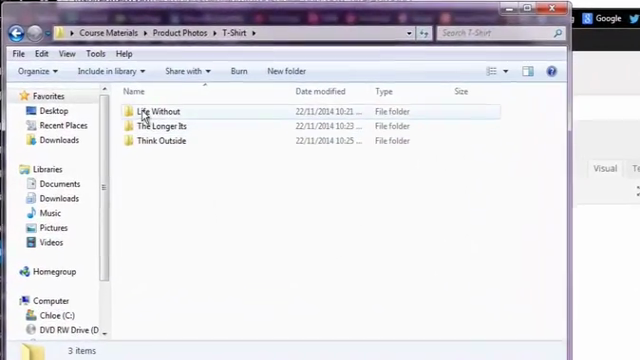Open the Edit menu
Viewport: 640px width, 360px height.
coord(42,54)
